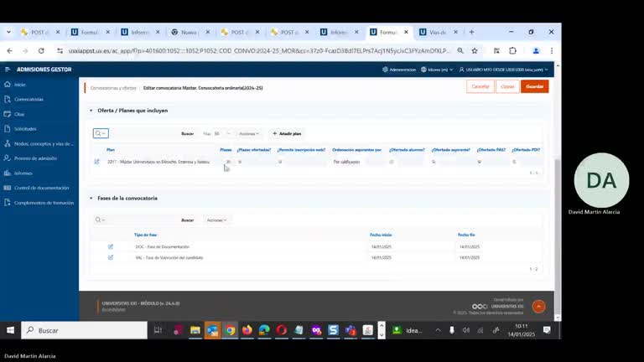Sort by Fecha fin column header

click(466, 235)
